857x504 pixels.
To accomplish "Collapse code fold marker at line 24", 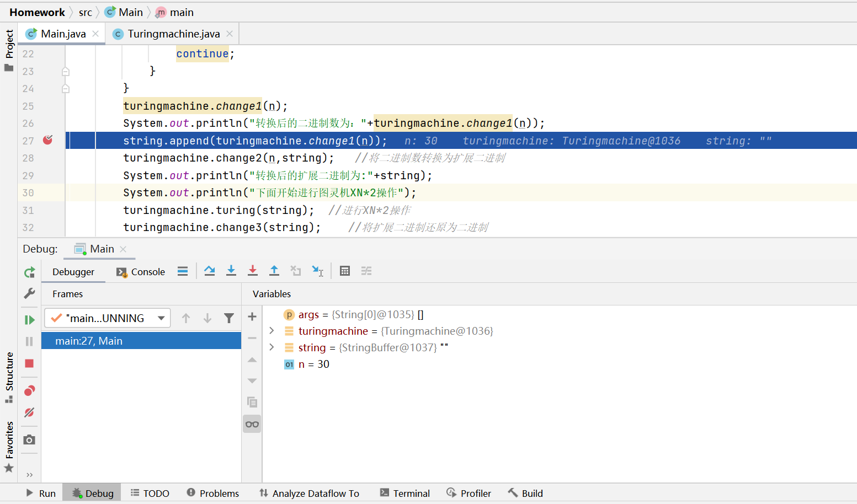I will 66,88.
